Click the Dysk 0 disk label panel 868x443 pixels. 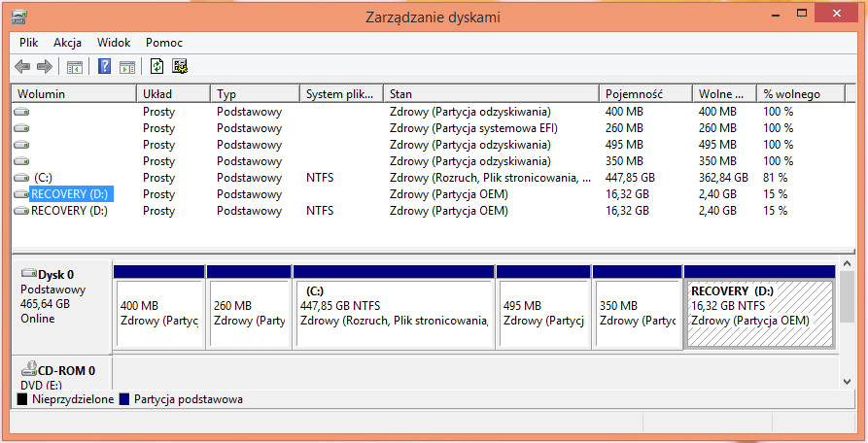[61, 306]
